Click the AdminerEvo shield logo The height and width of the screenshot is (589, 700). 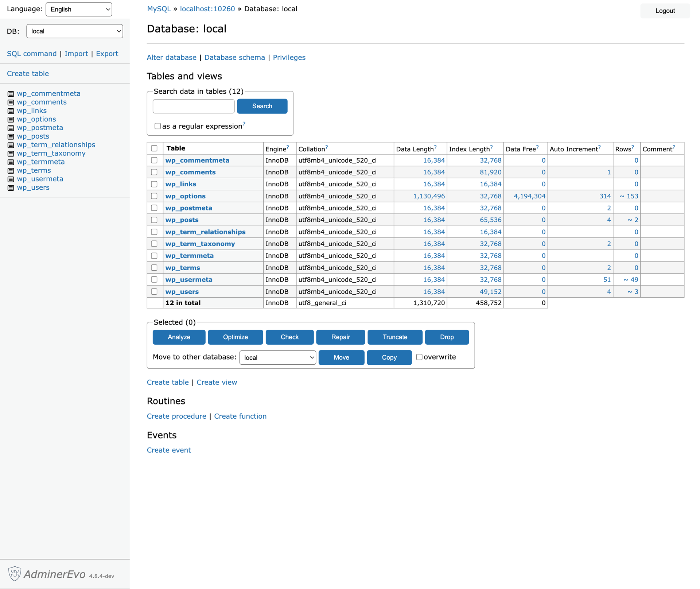[x=15, y=573]
